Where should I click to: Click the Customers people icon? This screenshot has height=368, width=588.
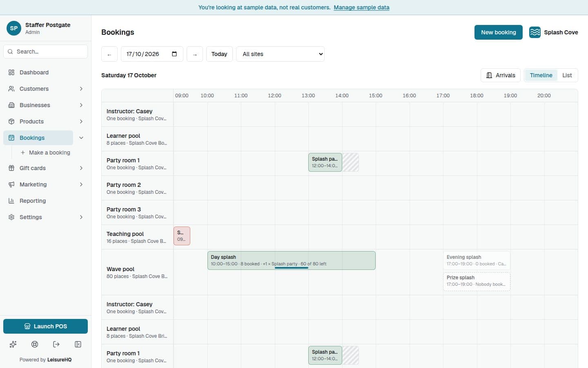[x=11, y=89]
